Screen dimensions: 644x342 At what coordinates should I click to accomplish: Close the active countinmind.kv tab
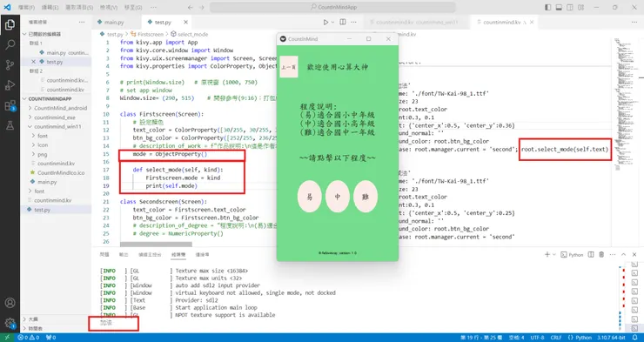(533, 22)
